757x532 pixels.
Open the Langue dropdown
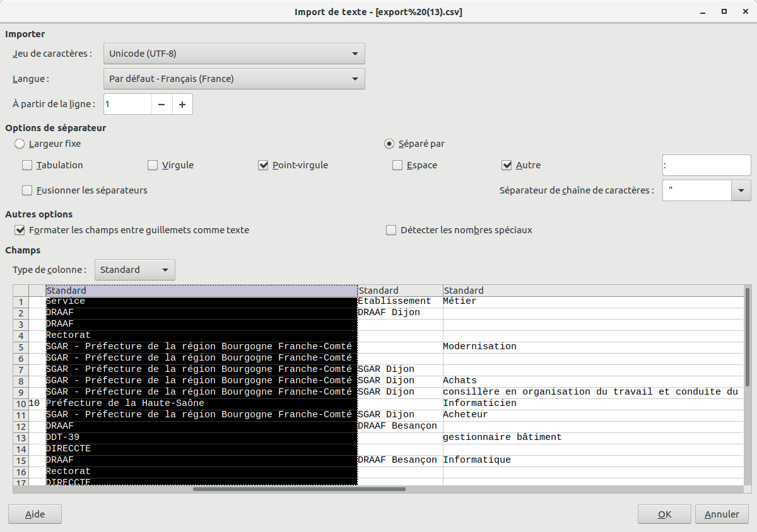pyautogui.click(x=234, y=79)
